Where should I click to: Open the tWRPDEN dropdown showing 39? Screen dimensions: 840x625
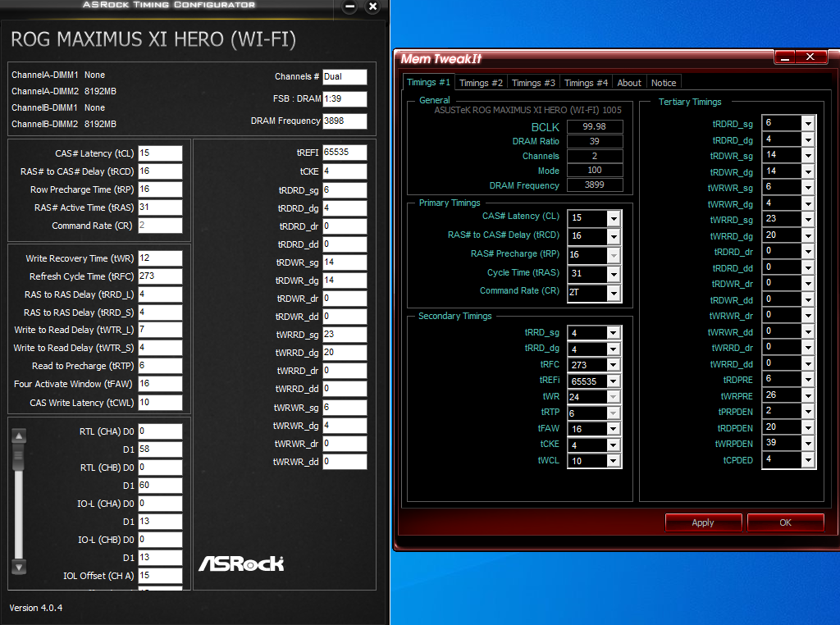tap(808, 443)
